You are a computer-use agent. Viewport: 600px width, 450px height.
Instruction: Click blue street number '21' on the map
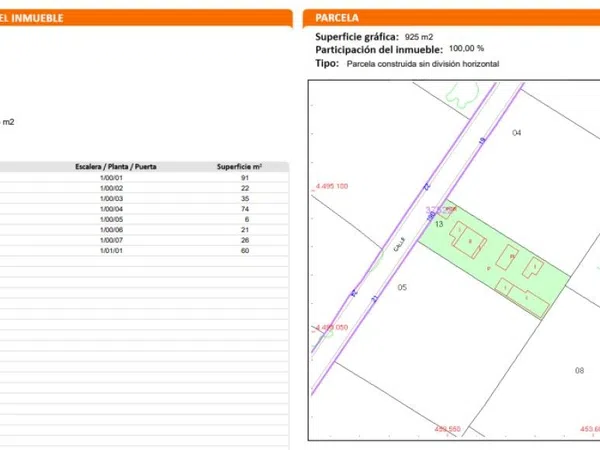point(375,299)
